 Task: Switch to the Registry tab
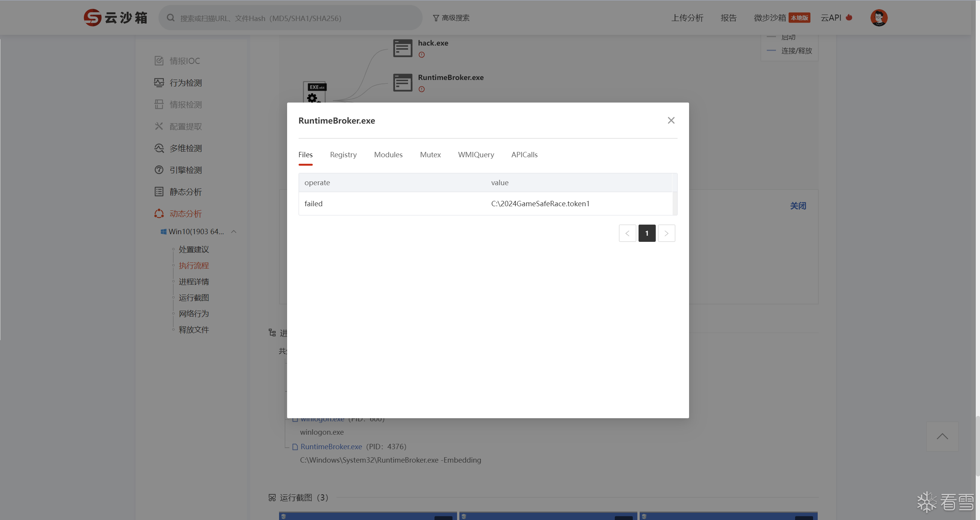coord(343,155)
